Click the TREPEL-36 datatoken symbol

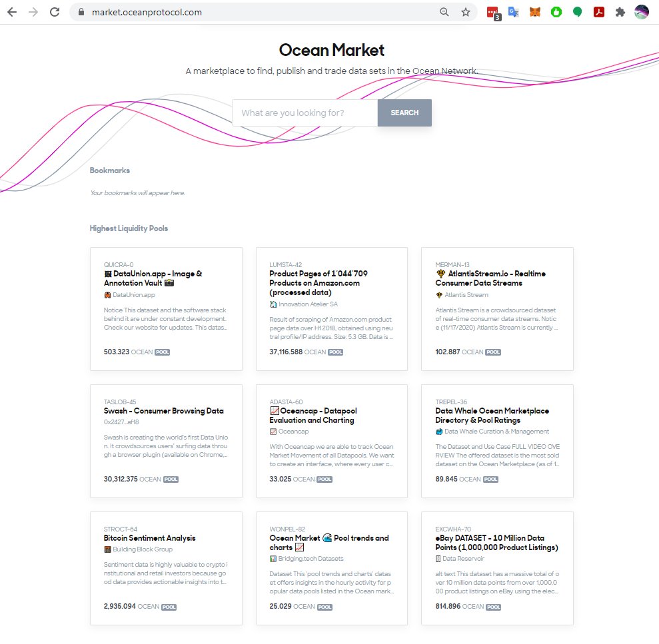pyautogui.click(x=451, y=402)
